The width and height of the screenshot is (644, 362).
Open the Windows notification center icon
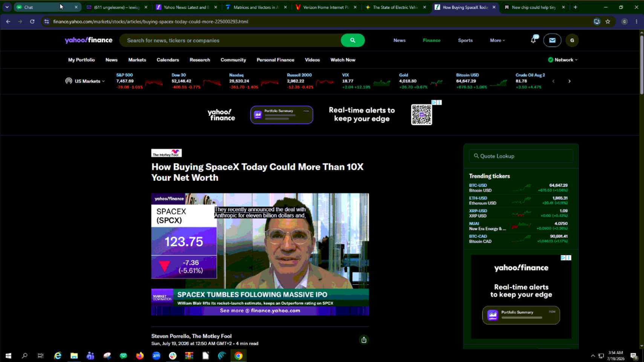[634, 356]
